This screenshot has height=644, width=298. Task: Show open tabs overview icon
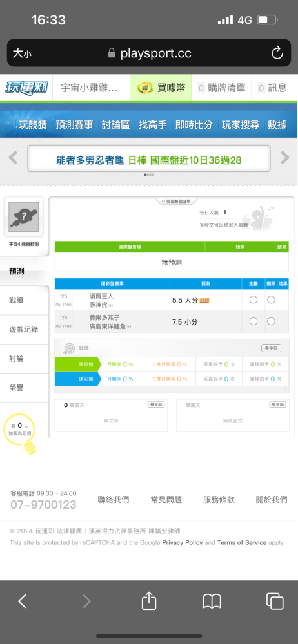pyautogui.click(x=275, y=601)
